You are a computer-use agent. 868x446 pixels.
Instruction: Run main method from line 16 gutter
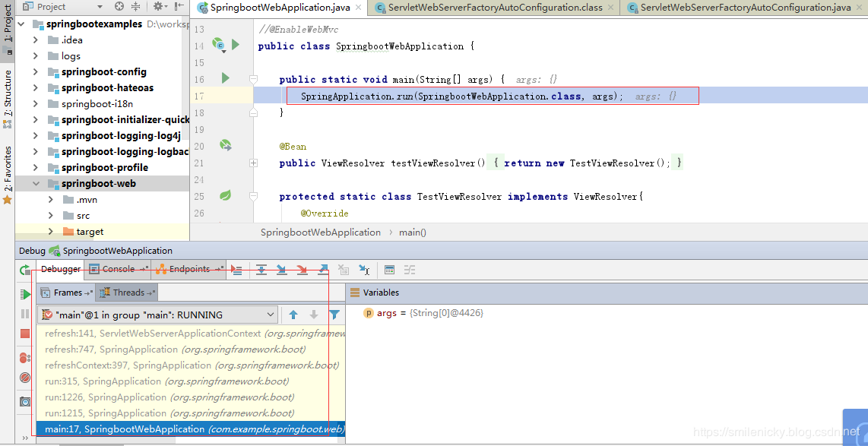coord(225,78)
